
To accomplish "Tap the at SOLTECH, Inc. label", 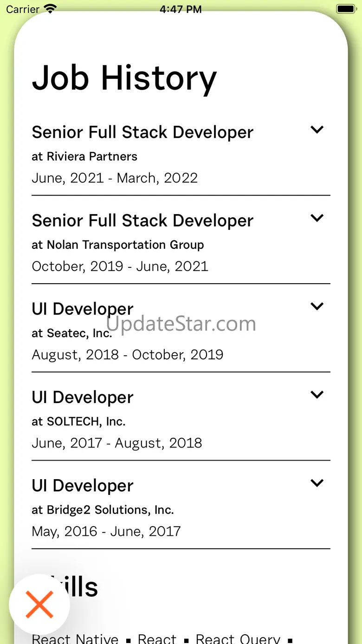I will pos(78,421).
